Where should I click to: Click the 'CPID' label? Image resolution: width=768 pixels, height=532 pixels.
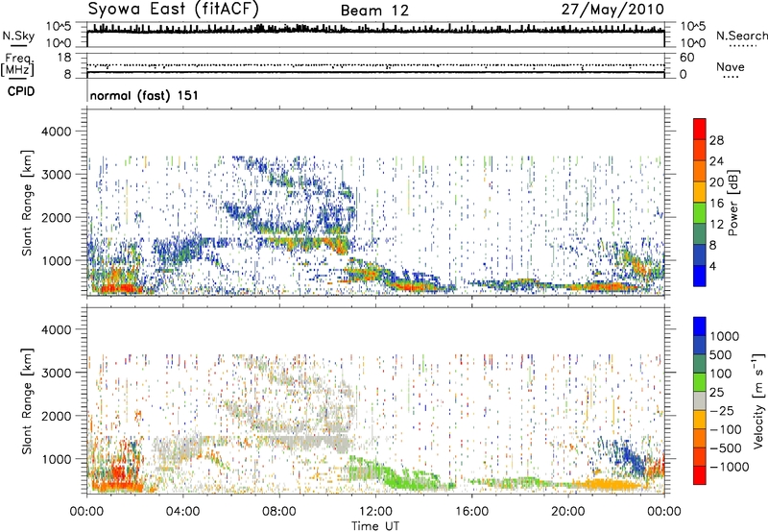click(21, 91)
